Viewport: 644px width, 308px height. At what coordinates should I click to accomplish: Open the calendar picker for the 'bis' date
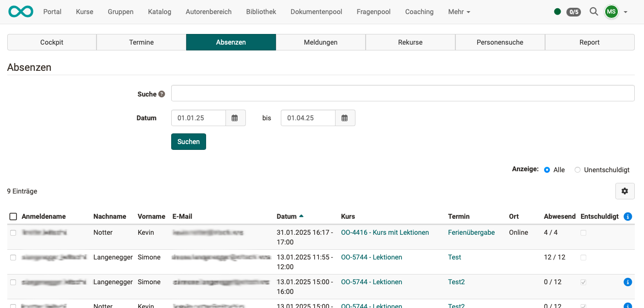(345, 117)
